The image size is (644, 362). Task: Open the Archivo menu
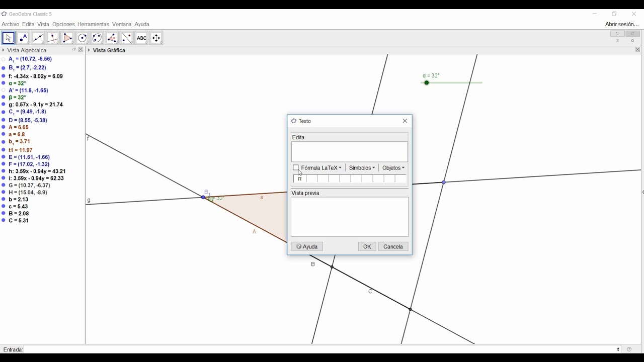click(x=11, y=24)
